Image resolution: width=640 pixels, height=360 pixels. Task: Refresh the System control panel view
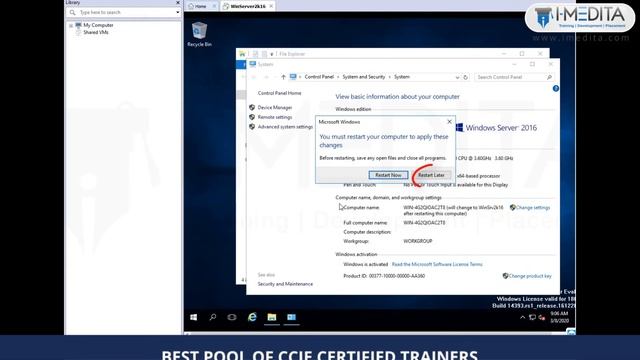[x=465, y=77]
